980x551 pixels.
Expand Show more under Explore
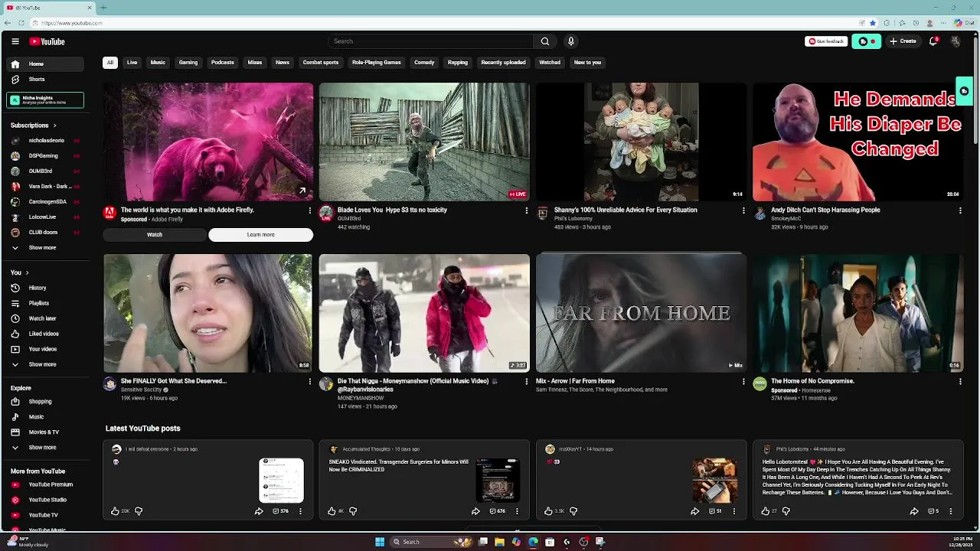pyautogui.click(x=46, y=447)
